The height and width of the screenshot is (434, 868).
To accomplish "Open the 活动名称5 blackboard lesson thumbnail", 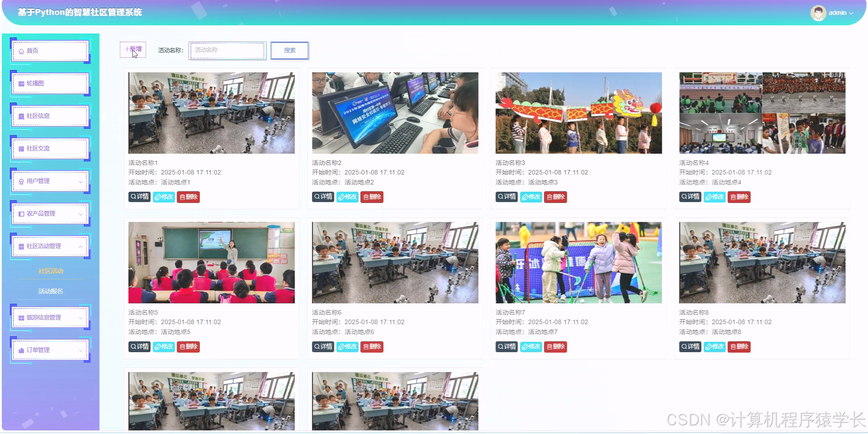I will [212, 263].
